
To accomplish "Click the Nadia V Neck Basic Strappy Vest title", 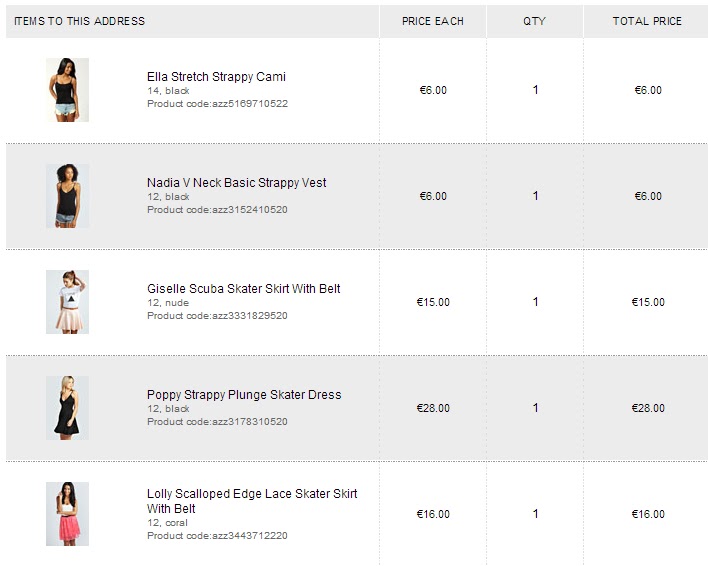I will [x=237, y=183].
